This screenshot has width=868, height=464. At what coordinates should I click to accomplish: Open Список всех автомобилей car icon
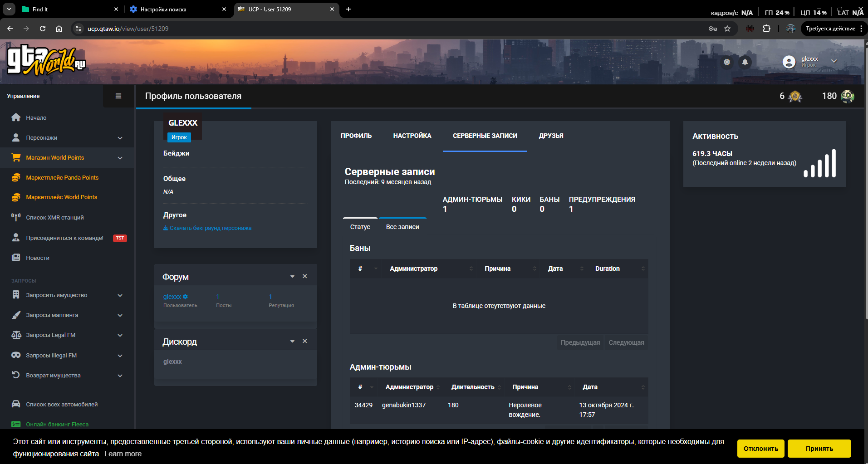pyautogui.click(x=16, y=404)
